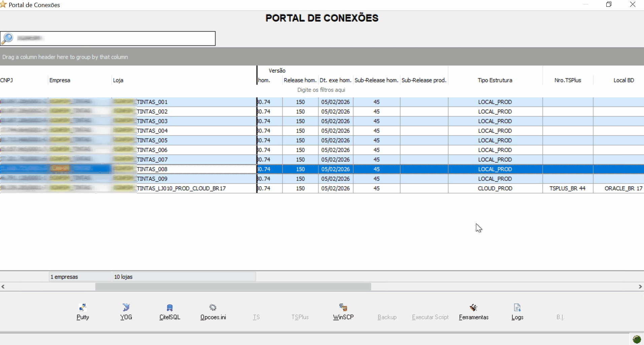Sort by the Nro.TSPlus column header
644x345 pixels.
[x=568, y=80]
